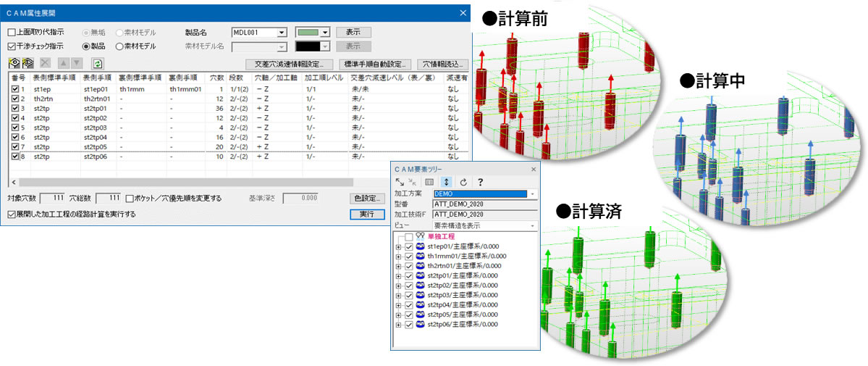Click the first yellow eye icon above table
The width and height of the screenshot is (868, 366).
[14, 64]
